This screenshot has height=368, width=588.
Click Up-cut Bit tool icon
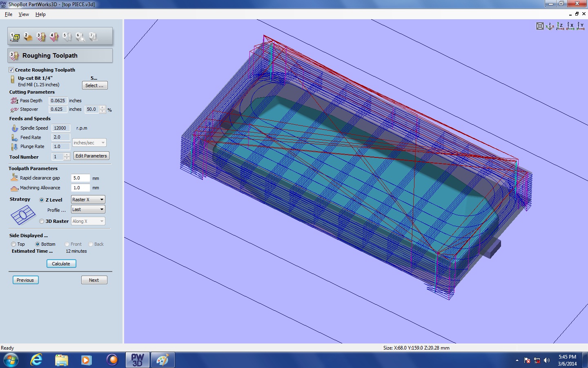(13, 79)
